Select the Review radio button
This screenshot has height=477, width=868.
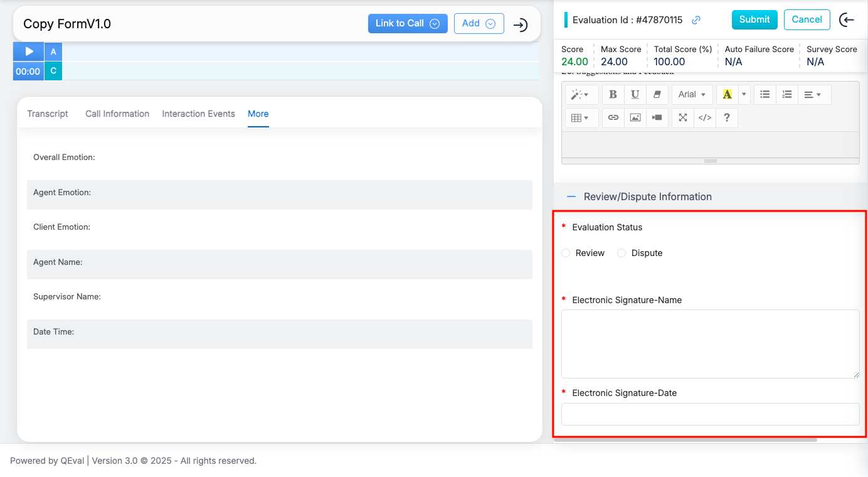tap(566, 253)
